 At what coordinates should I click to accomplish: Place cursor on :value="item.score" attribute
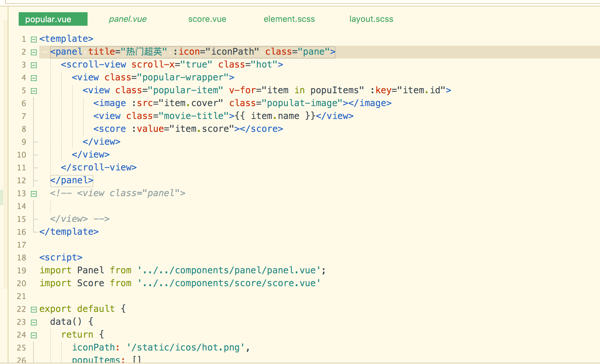coord(183,129)
